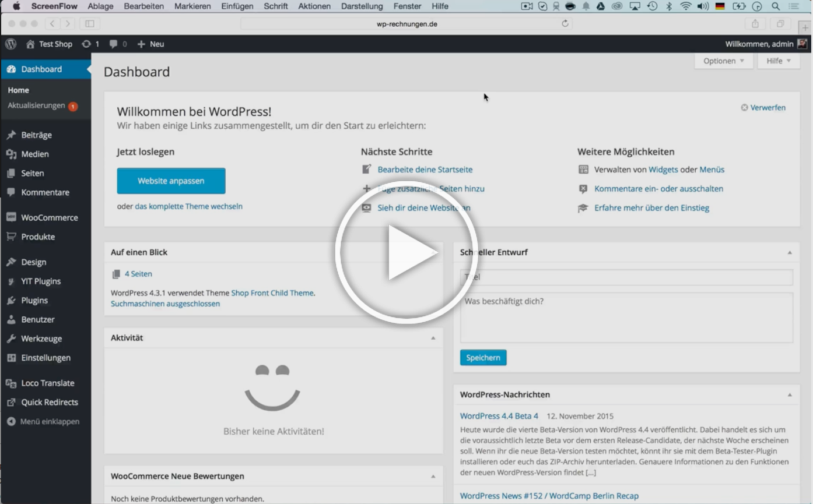The height and width of the screenshot is (504, 813).
Task: Open das komplette Theme wechseln link
Action: point(188,206)
